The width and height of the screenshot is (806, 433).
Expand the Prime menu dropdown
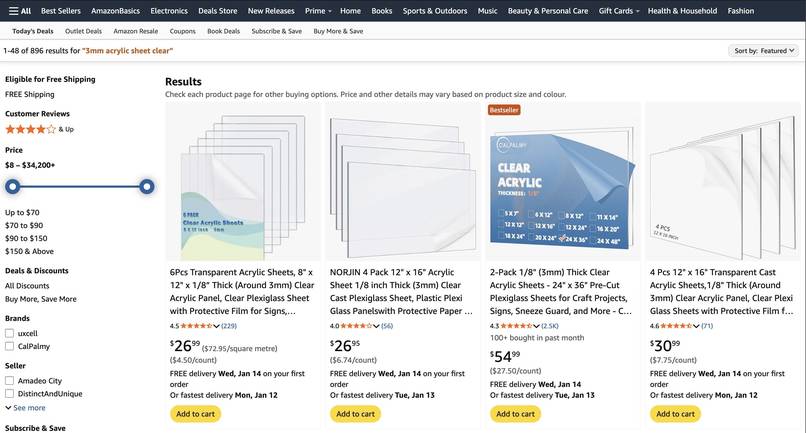click(318, 11)
